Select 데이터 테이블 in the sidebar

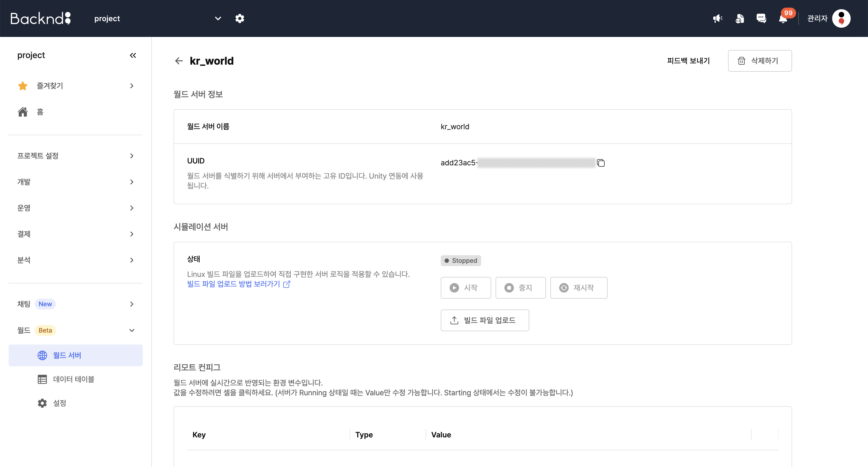pyautogui.click(x=74, y=379)
